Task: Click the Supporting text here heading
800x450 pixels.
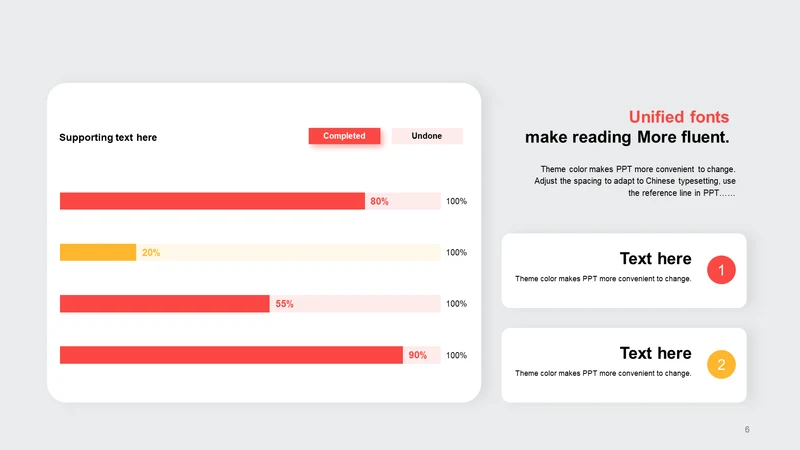Action: coord(108,137)
